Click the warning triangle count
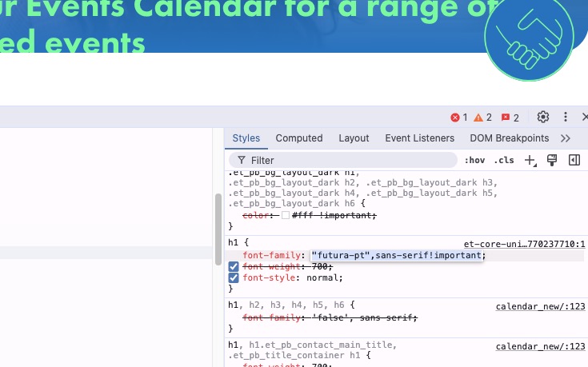Image resolution: width=588 pixels, height=367 pixels. [482, 118]
